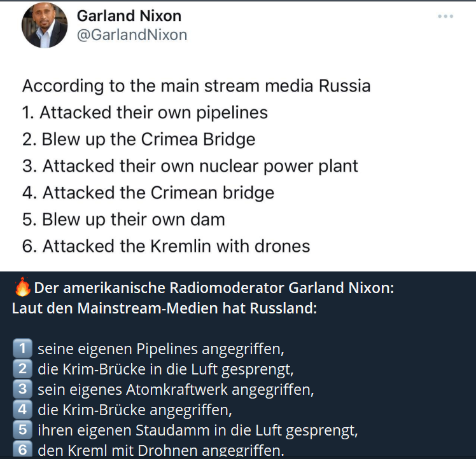Open the tweet's three-dot more options menu
Image resolution: width=476 pixels, height=459 pixels.
[x=445, y=17]
